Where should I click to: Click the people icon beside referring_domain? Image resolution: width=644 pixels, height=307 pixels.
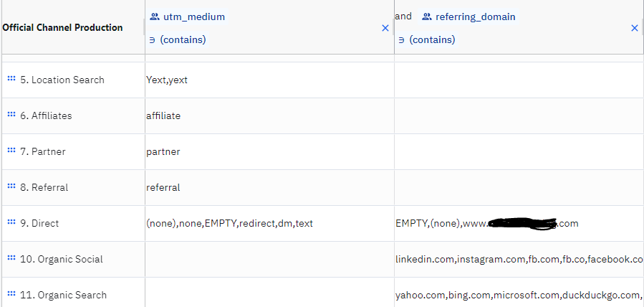coord(426,16)
